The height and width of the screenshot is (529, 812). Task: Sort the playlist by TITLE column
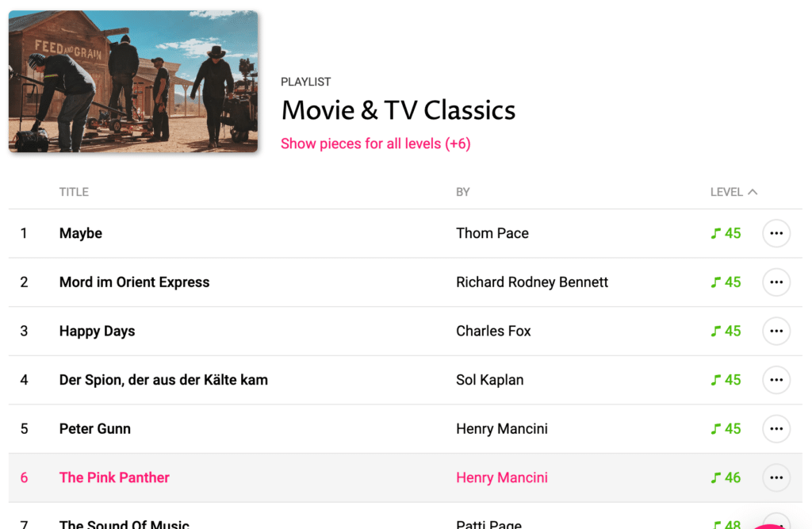74,192
